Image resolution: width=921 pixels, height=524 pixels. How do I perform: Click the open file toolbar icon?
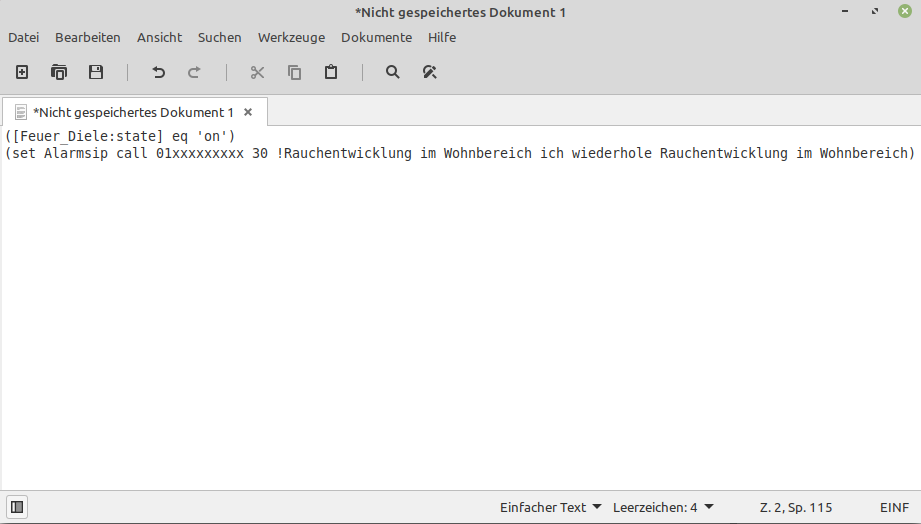(x=59, y=72)
